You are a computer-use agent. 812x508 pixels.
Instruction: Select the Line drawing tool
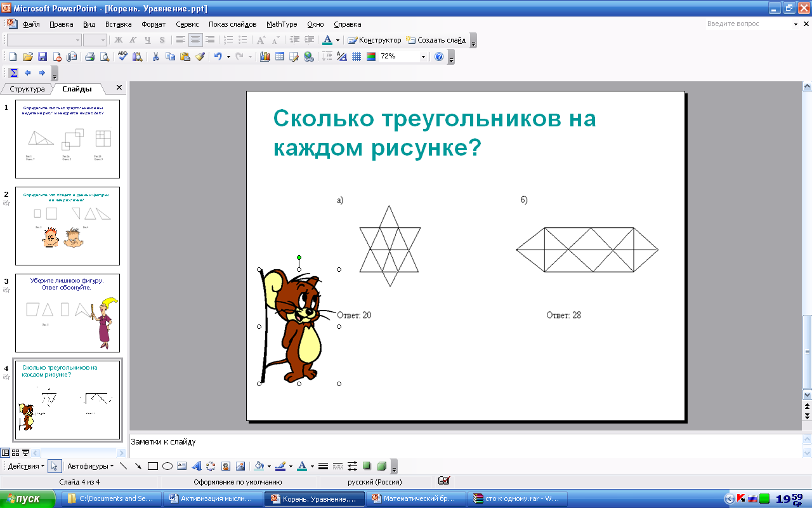click(x=123, y=466)
